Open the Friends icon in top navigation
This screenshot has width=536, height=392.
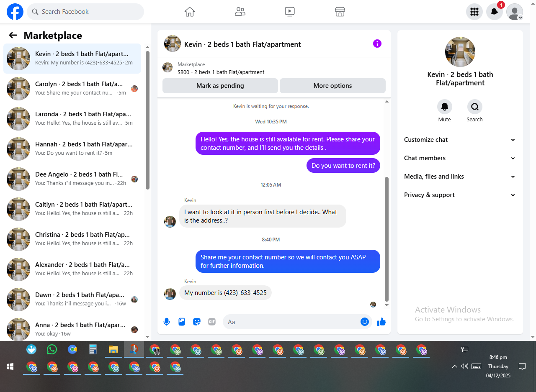pos(240,12)
